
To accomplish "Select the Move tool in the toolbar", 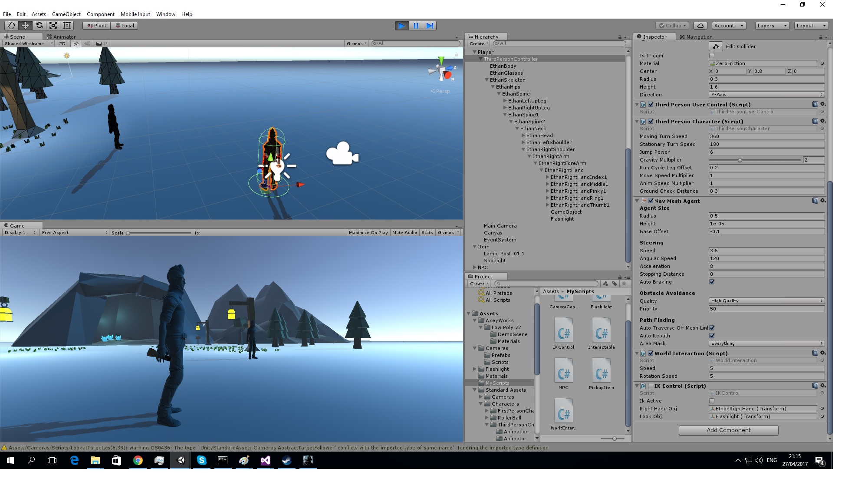I will [x=25, y=25].
